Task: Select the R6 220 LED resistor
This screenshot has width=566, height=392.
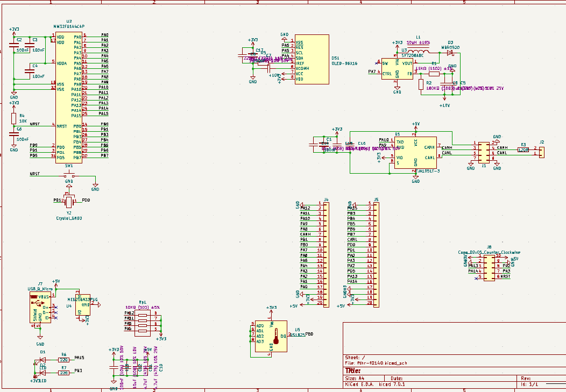Action: click(64, 360)
